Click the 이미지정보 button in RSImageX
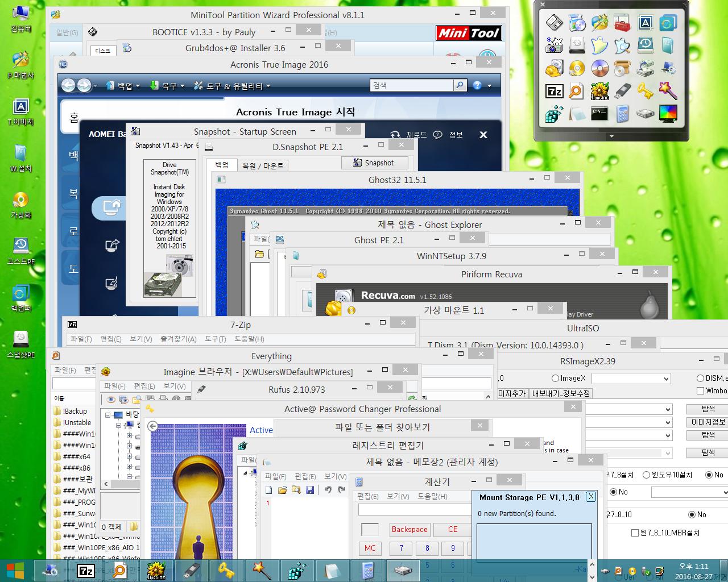728x582 pixels. pos(708,422)
